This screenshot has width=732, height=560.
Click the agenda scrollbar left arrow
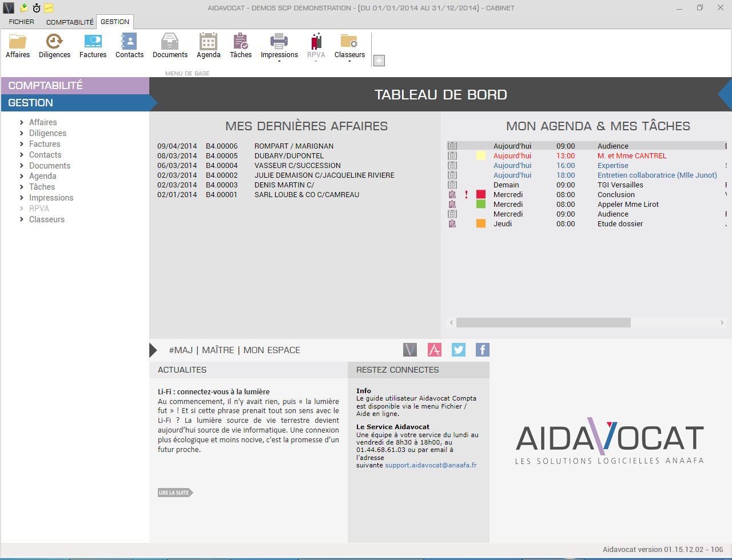[x=451, y=323]
